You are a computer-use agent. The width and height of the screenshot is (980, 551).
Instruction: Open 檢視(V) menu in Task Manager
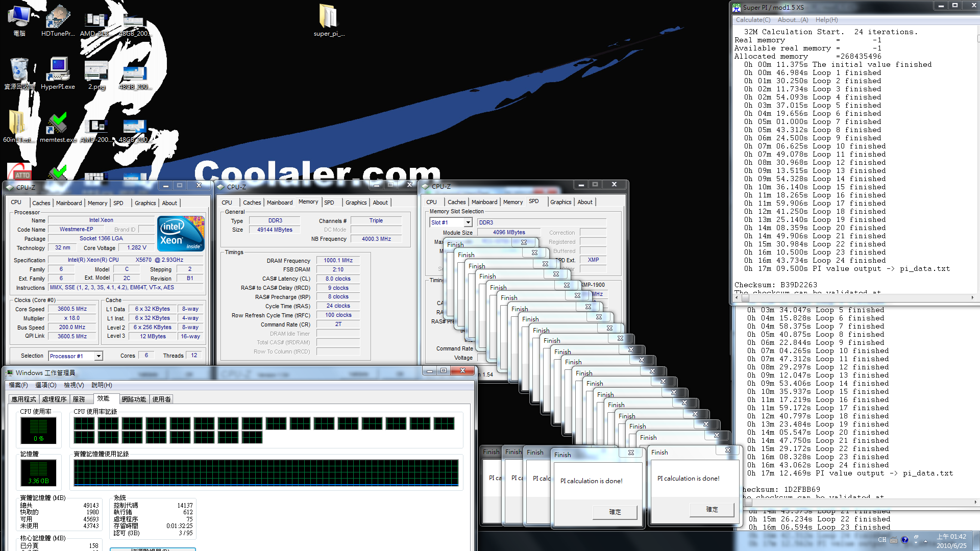(74, 385)
